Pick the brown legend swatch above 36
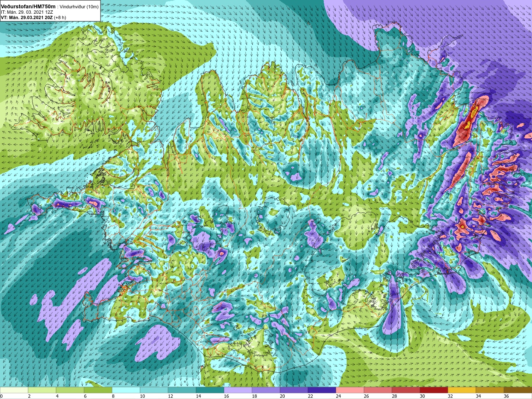Screen dimensions: 532x399 pos(518,390)
